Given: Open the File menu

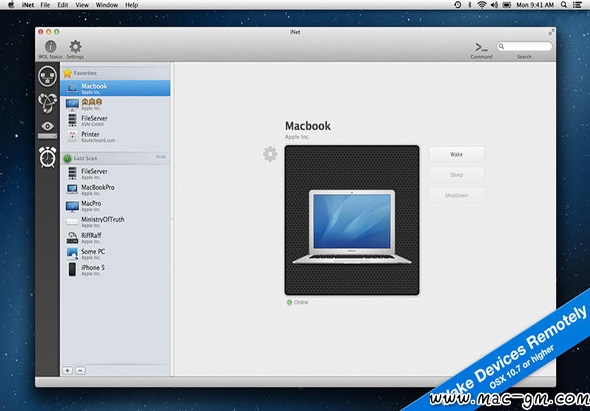Looking at the screenshot, I should tap(45, 5).
